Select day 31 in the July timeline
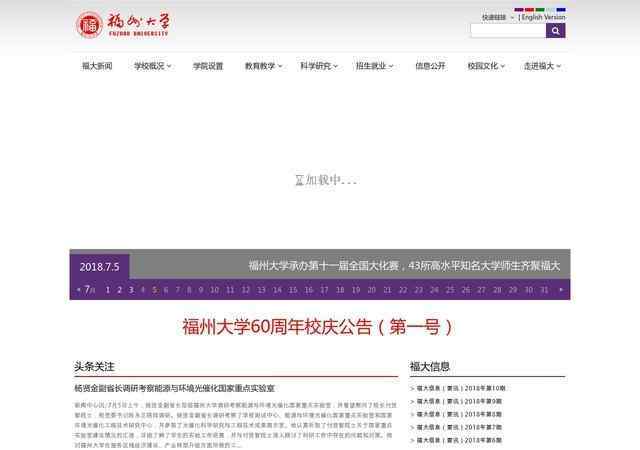Screen dimensions: 640x450 (x=544, y=290)
